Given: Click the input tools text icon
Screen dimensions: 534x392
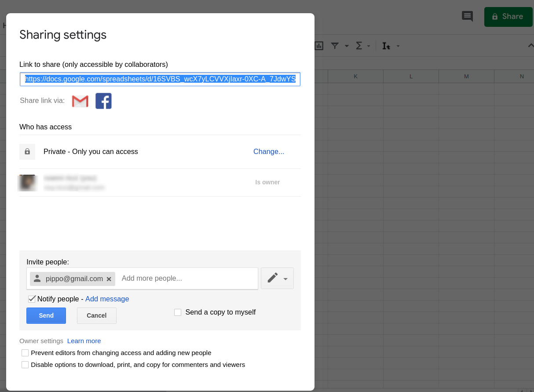Looking at the screenshot, I should coord(386,46).
